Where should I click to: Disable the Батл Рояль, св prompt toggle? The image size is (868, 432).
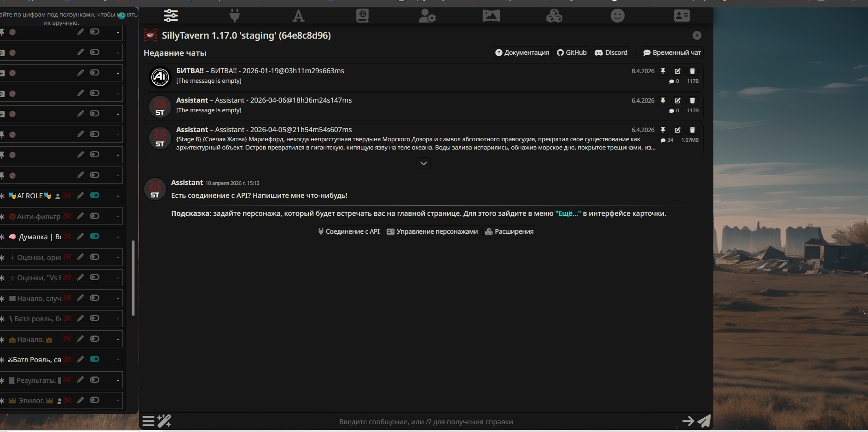[x=94, y=359]
